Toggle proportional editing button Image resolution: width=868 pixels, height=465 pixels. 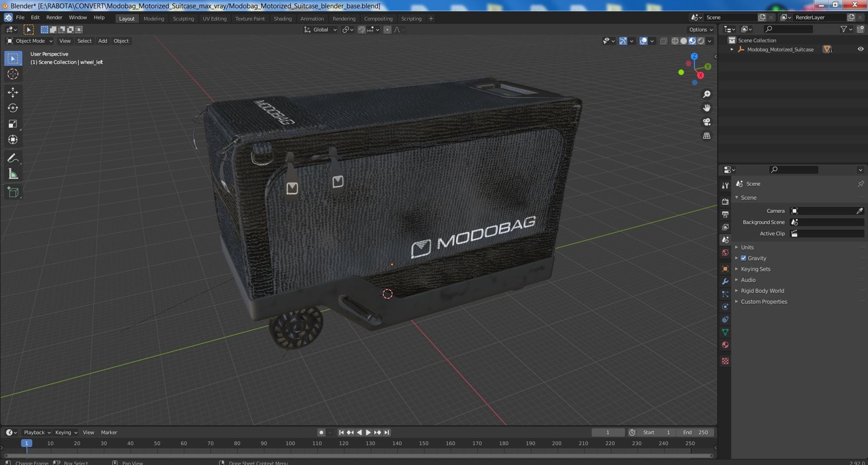tap(387, 30)
